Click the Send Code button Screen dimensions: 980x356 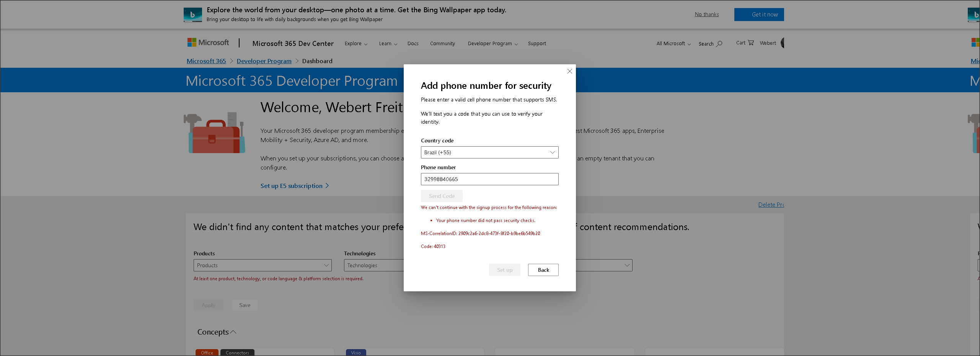(442, 196)
